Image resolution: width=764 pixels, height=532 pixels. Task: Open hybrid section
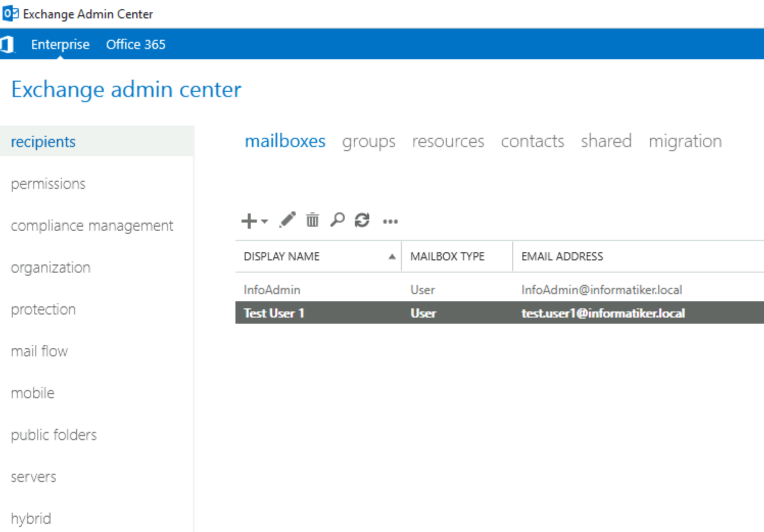pyautogui.click(x=31, y=519)
